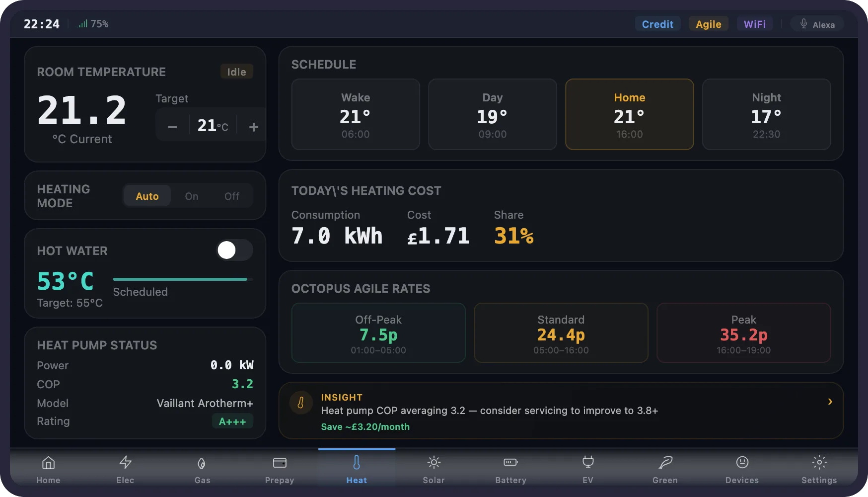Open the Gas flame icon
Screen dimensions: 868x497
click(202, 463)
